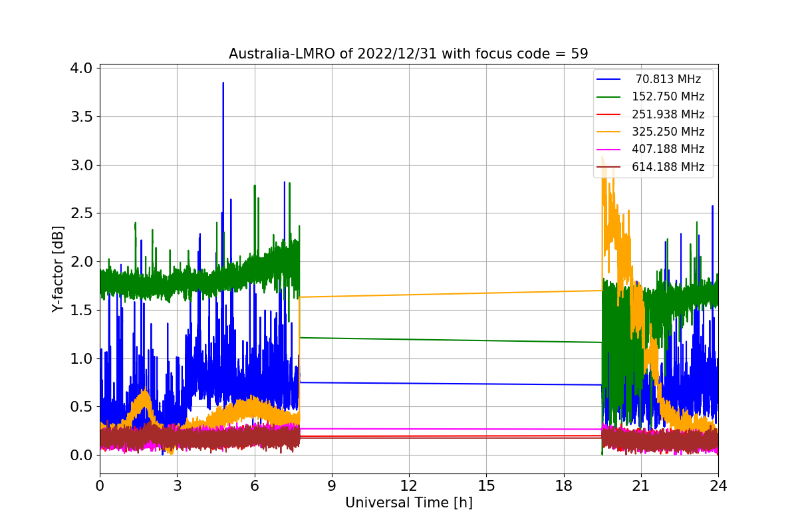The image size is (798, 532).
Task: Click the 4.0 tick label on y-axis
Action: (81, 68)
